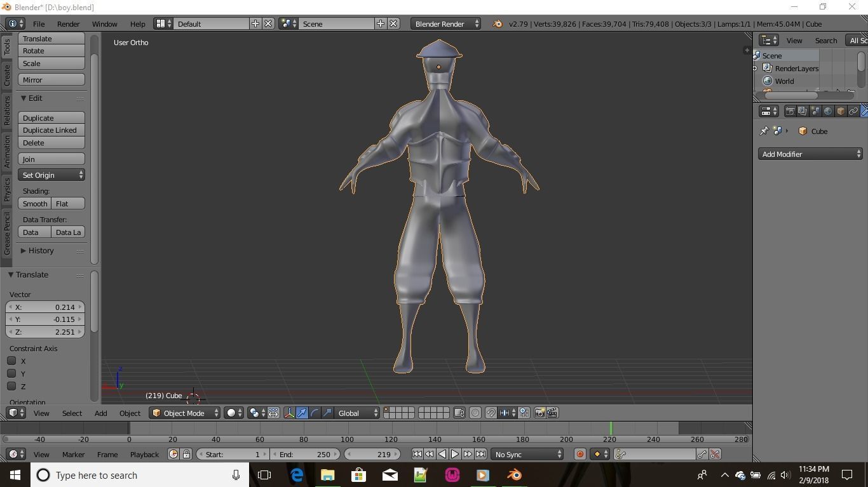Click jump to first frame button

point(417,455)
